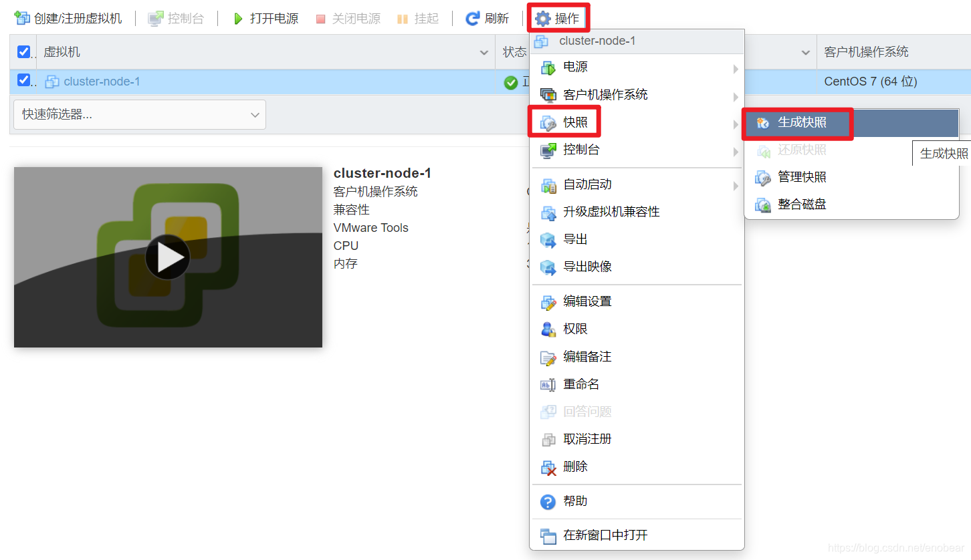This screenshot has height=560, width=971.
Task: Select 编辑设置 from the context menu
Action: point(585,301)
